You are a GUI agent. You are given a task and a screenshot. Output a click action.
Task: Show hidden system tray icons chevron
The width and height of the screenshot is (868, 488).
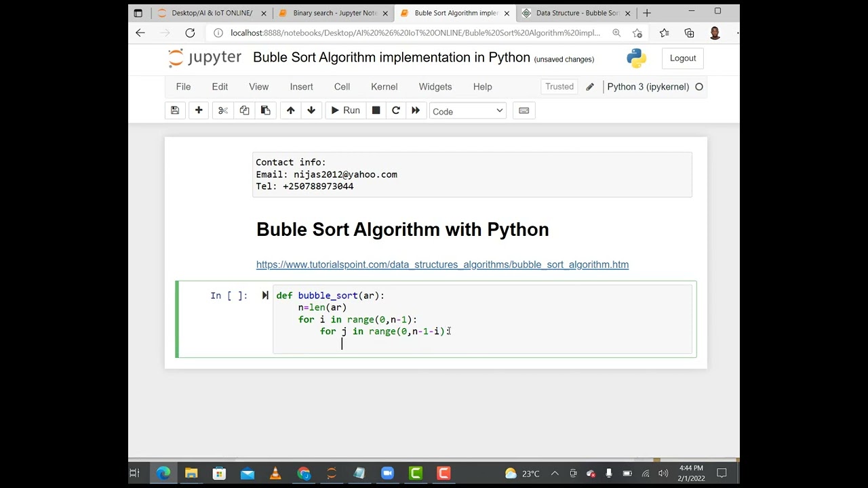point(555,473)
